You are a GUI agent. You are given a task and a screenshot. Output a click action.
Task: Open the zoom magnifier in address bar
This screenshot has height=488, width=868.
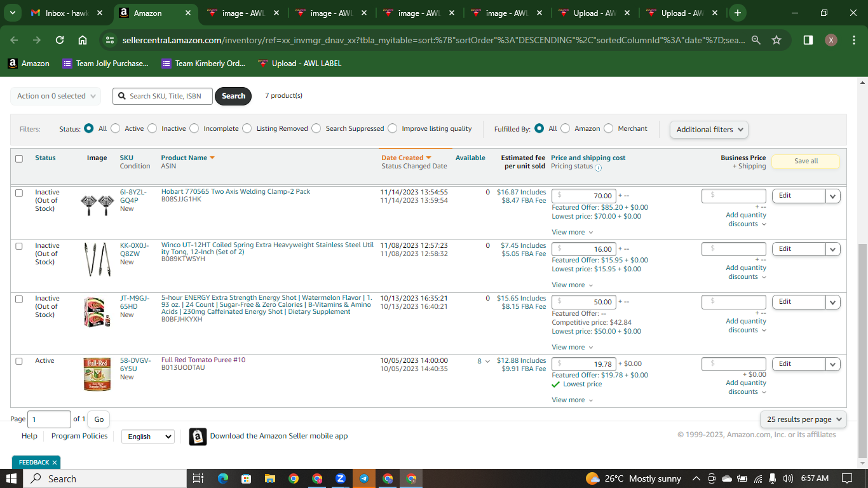756,40
